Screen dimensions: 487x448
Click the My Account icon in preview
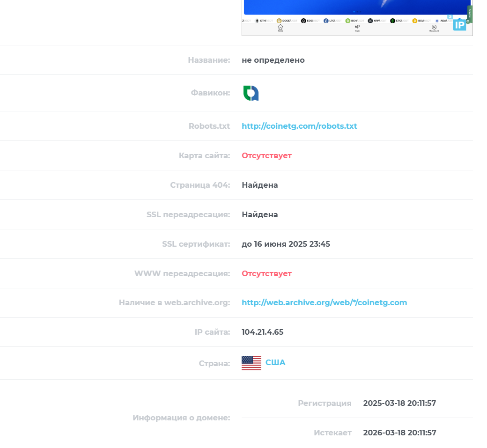pos(434,27)
